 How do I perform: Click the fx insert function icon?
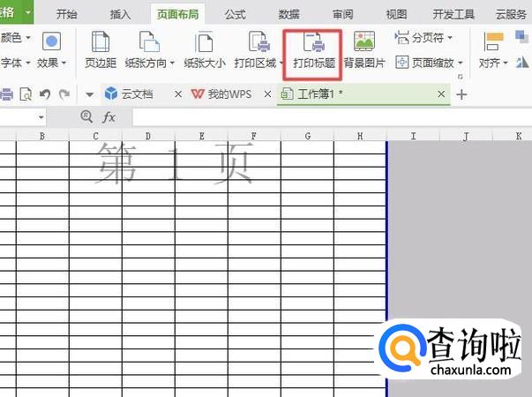tap(109, 117)
